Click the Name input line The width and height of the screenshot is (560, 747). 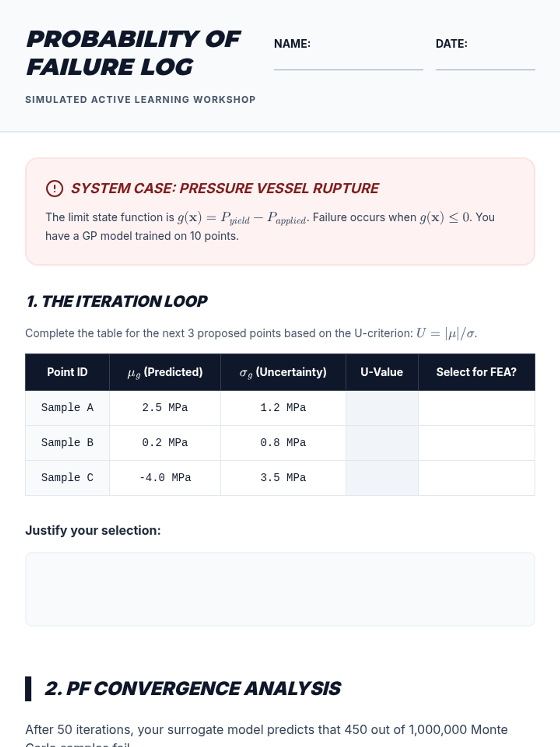click(348, 63)
